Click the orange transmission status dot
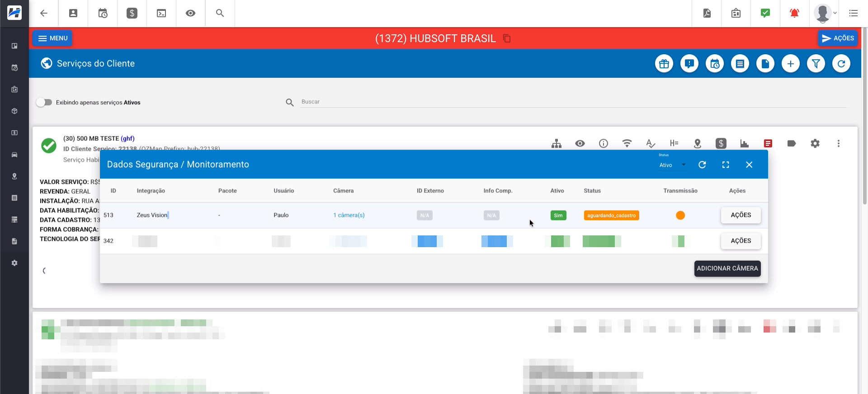This screenshot has height=394, width=868. click(x=680, y=216)
